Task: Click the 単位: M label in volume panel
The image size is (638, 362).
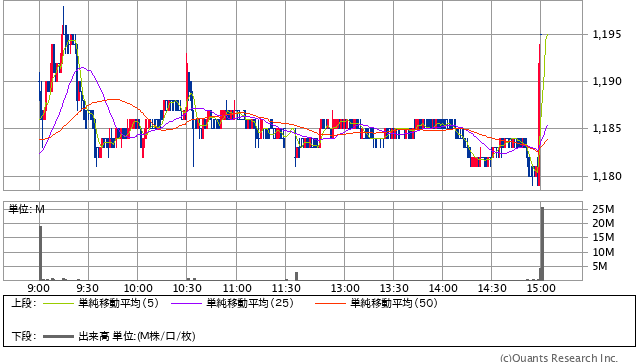Action: (27, 209)
